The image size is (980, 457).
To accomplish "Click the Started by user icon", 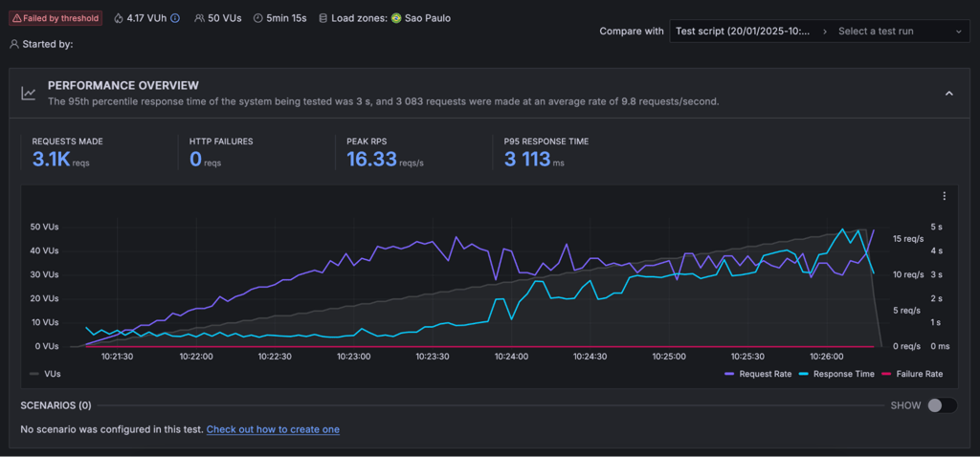I will pos(14,44).
